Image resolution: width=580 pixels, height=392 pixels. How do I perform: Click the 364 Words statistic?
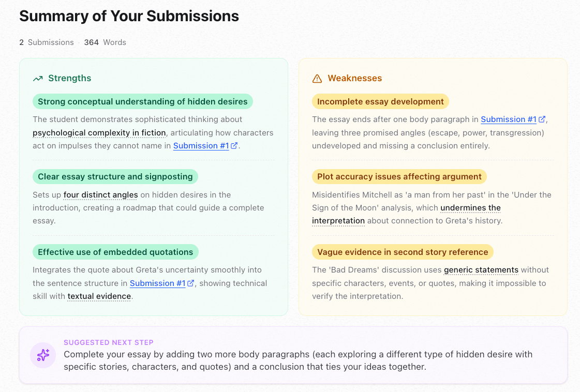(x=105, y=42)
